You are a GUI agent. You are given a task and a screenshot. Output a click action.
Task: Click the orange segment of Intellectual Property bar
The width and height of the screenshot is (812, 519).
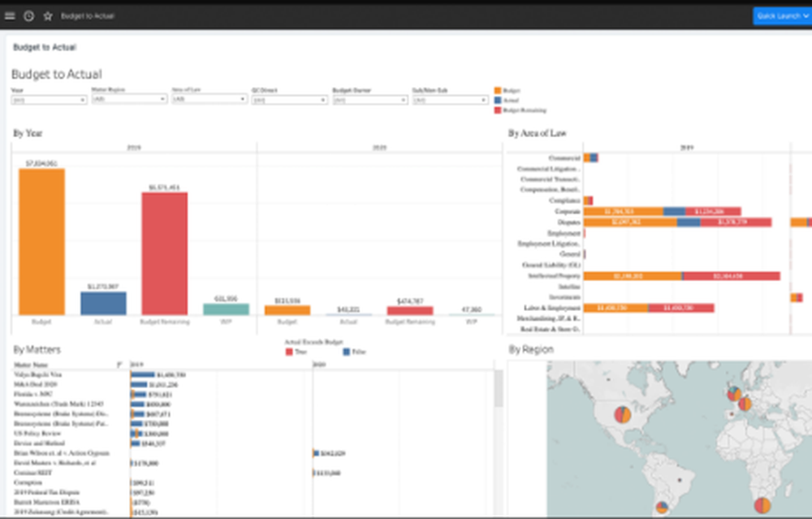point(633,276)
